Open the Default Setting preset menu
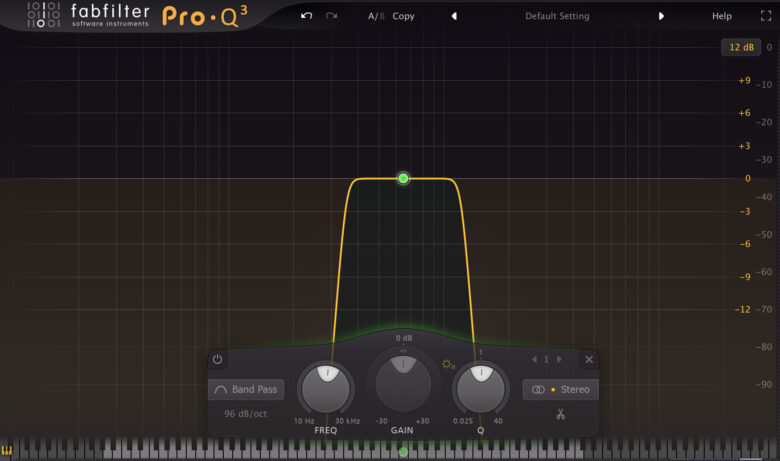Screen dimensions: 780x461 pyautogui.click(x=557, y=16)
